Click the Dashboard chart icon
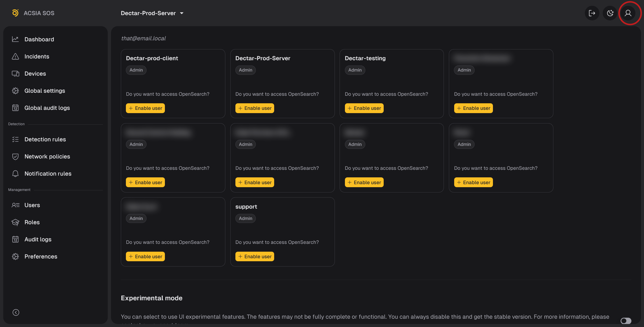 tap(15, 39)
